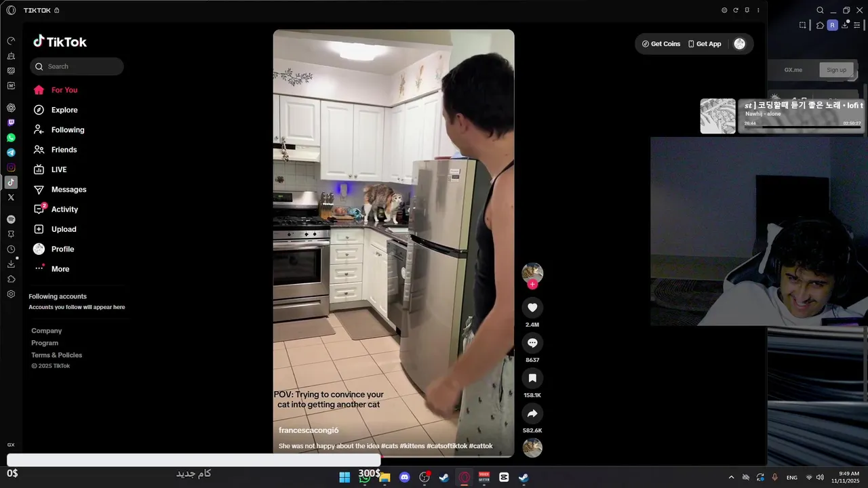
Task: Open the Upload page
Action: (x=64, y=229)
